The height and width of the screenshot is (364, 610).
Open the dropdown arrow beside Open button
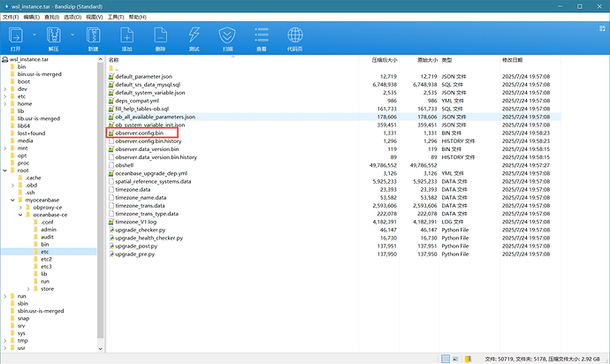[34, 34]
